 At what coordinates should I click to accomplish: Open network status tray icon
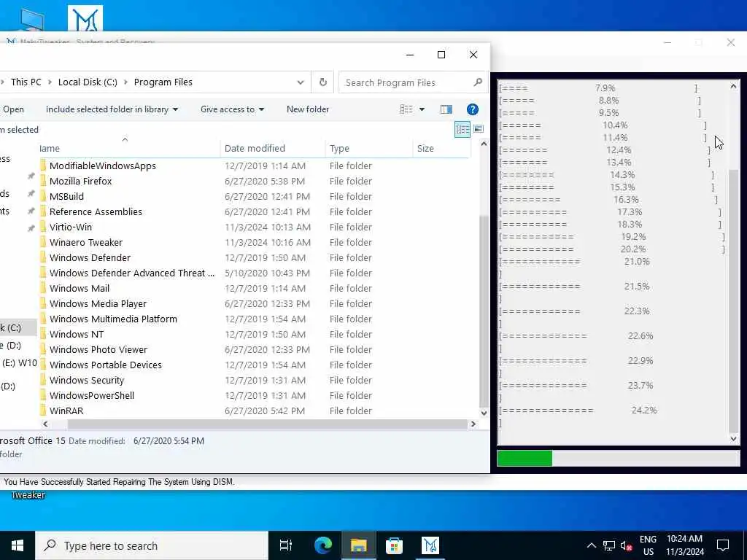click(x=609, y=545)
